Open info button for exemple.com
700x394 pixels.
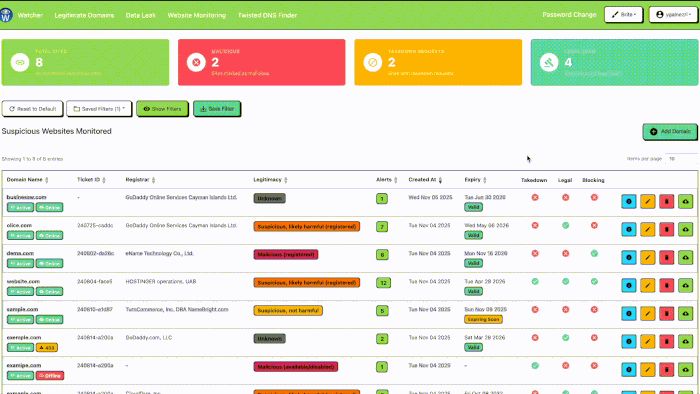click(x=629, y=341)
